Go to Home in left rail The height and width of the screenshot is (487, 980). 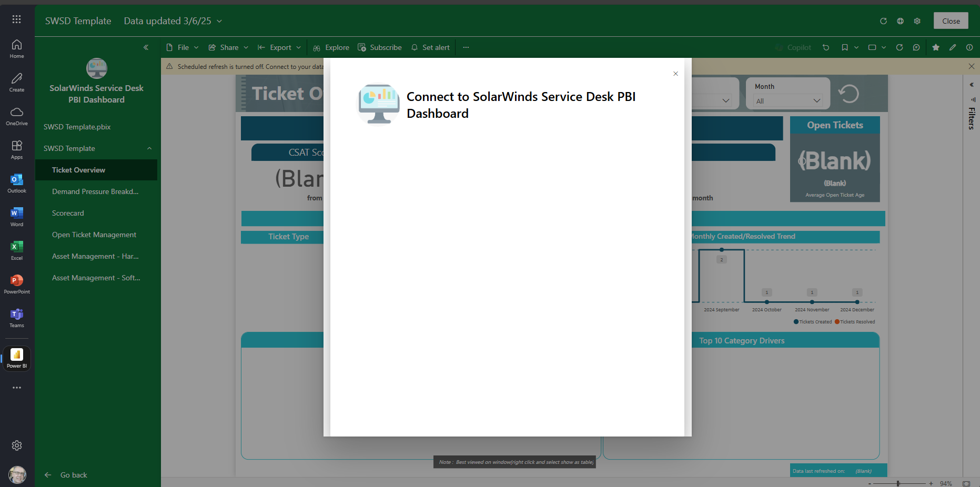click(17, 48)
